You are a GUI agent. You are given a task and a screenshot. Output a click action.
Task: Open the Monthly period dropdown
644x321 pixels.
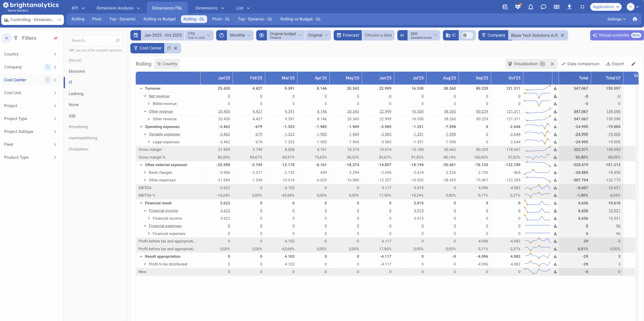pyautogui.click(x=240, y=35)
